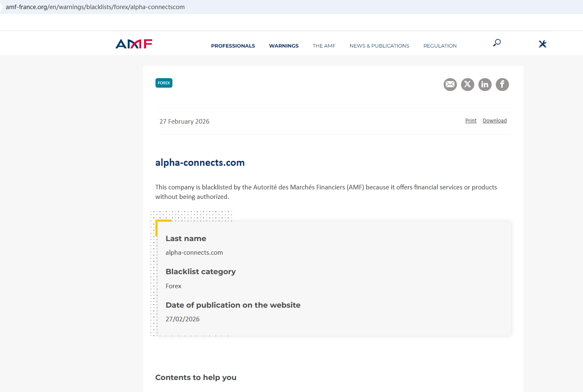Open The AMF menu

(x=324, y=46)
